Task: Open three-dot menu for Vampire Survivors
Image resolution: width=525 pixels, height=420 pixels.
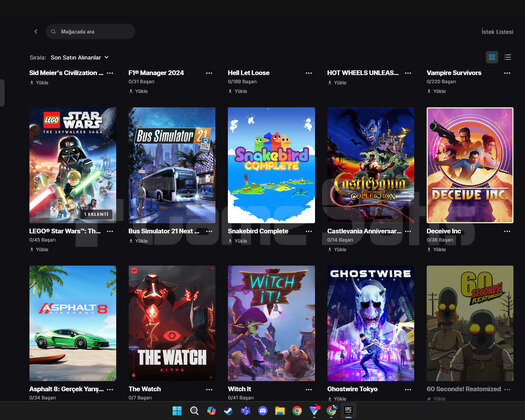Action: [x=507, y=73]
